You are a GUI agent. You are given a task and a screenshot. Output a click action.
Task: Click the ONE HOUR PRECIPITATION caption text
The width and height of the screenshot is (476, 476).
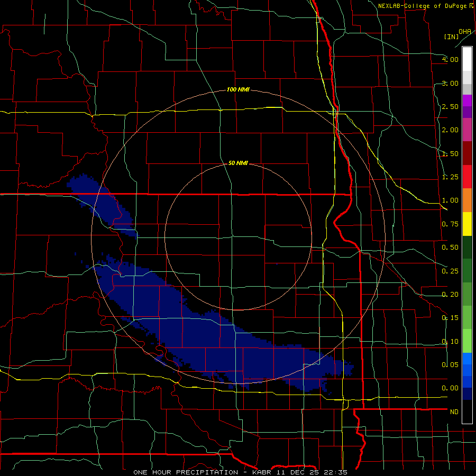[x=186, y=472]
